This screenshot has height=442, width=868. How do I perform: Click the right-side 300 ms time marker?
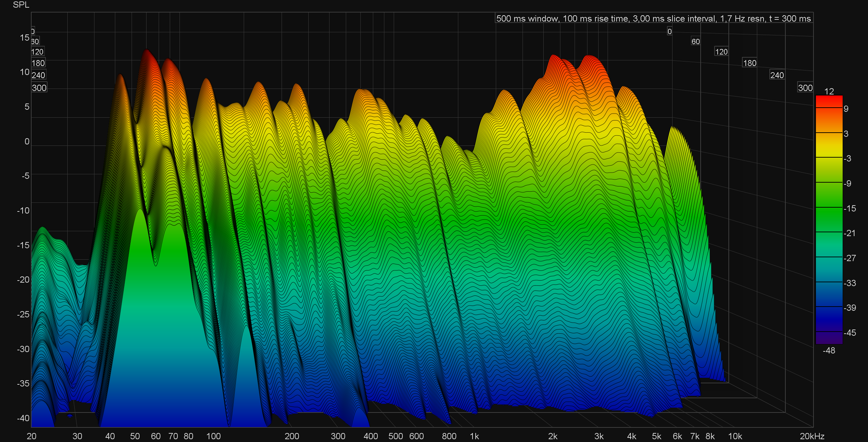pos(805,88)
